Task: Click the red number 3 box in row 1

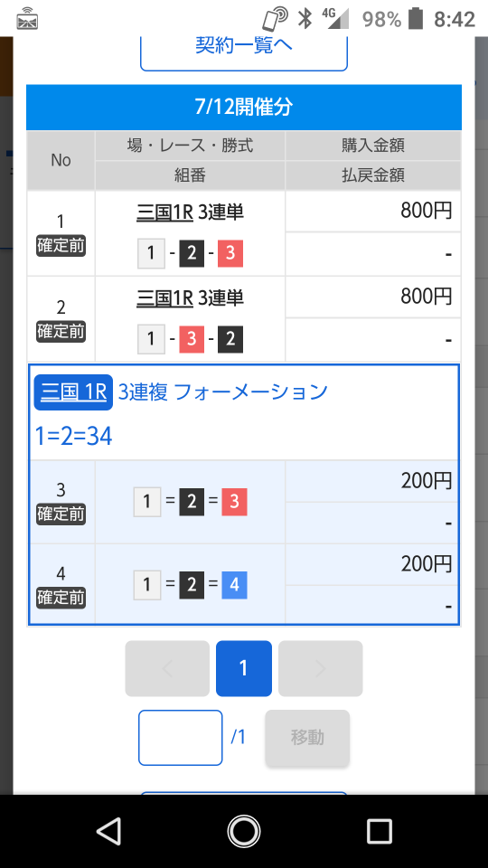Action: (230, 253)
